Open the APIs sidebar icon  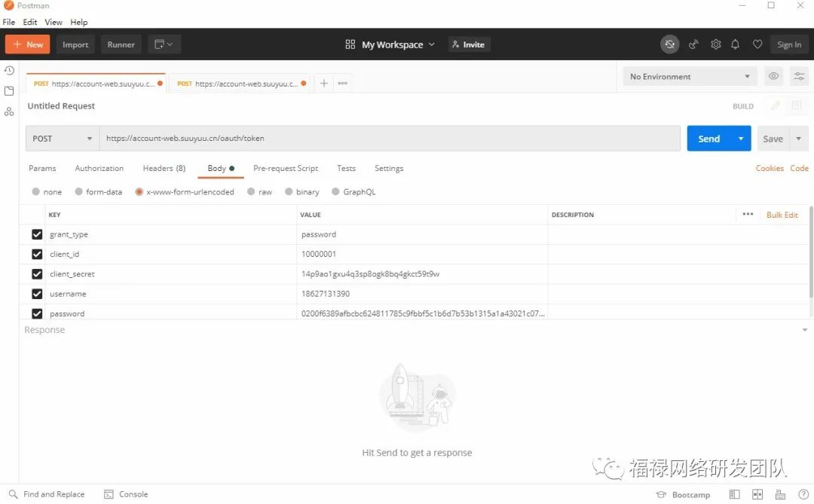pos(9,111)
